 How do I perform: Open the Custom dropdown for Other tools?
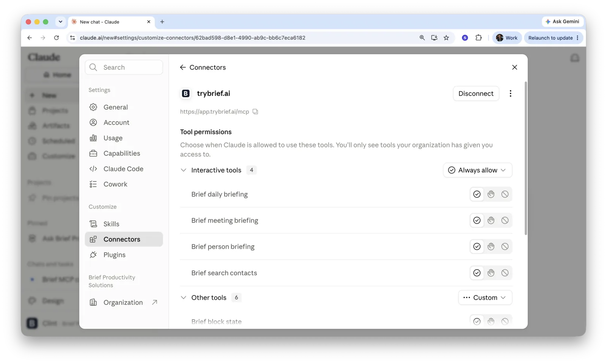point(485,298)
